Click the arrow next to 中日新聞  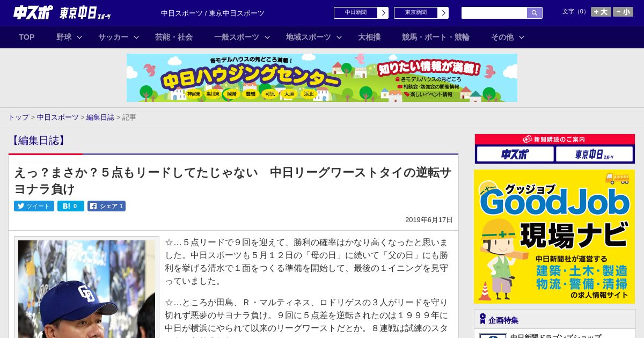pyautogui.click(x=383, y=13)
